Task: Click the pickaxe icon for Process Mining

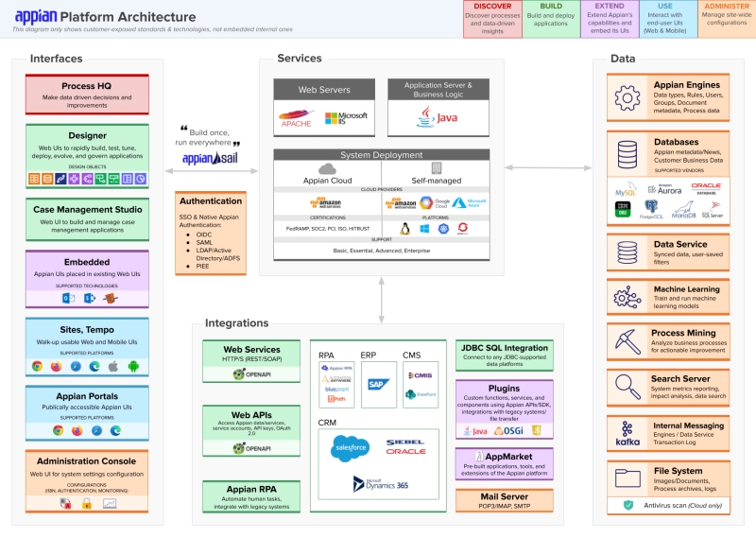Action: [627, 341]
